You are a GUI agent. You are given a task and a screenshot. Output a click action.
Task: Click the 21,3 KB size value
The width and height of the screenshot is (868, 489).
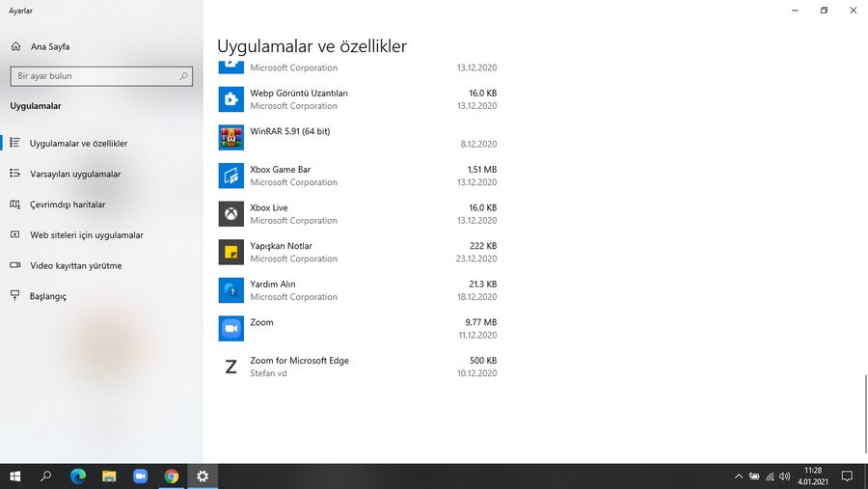click(483, 285)
